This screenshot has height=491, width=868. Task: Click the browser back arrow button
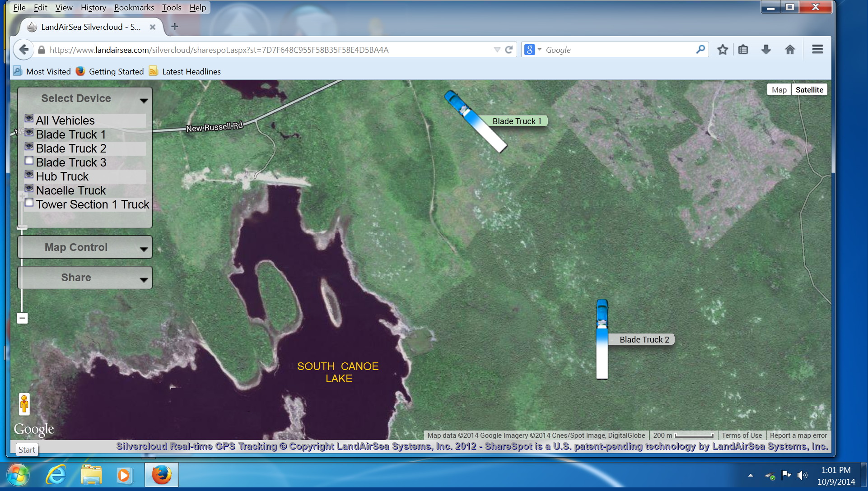[x=24, y=50]
